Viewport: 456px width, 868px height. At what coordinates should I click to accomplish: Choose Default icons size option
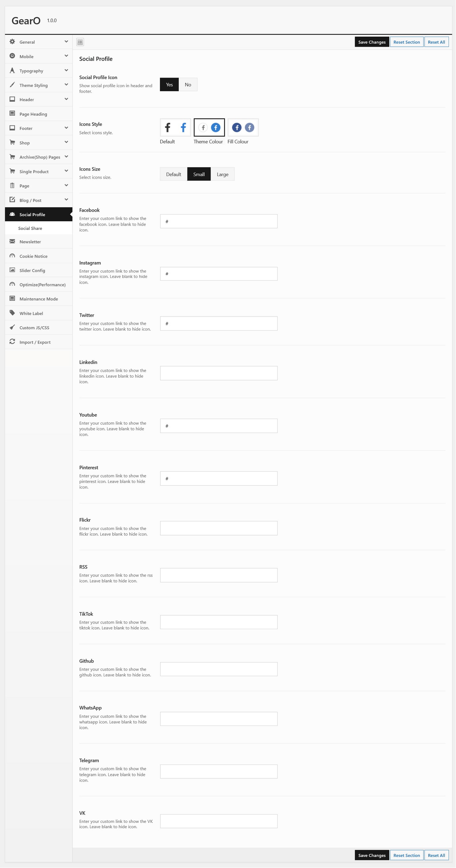tap(174, 174)
